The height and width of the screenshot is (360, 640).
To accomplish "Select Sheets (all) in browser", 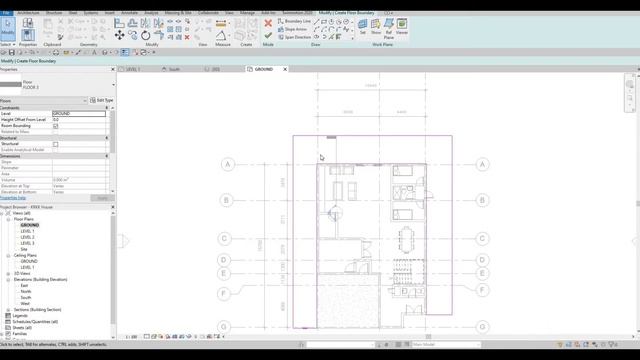I will (22, 328).
